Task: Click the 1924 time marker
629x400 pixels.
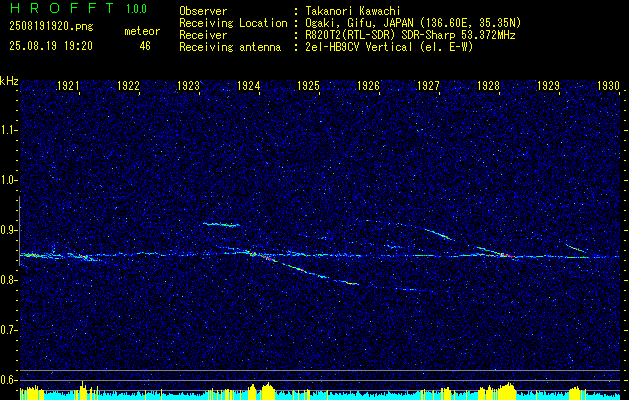Action: (x=249, y=85)
